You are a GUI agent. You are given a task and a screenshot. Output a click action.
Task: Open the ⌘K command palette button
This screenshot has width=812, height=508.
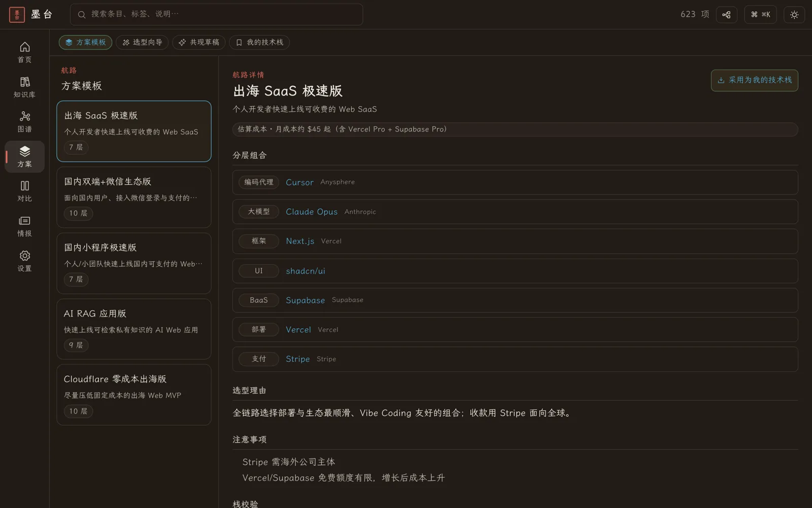click(x=760, y=15)
